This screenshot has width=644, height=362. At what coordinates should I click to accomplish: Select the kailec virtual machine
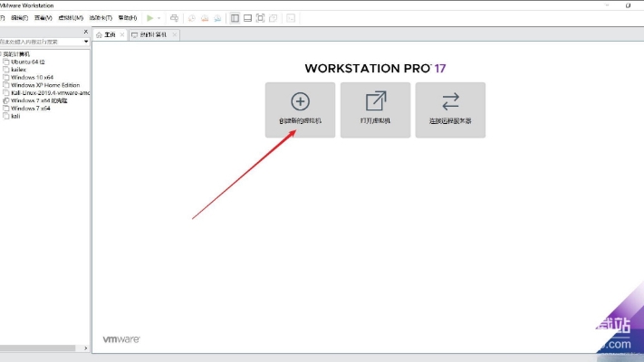pos(18,70)
